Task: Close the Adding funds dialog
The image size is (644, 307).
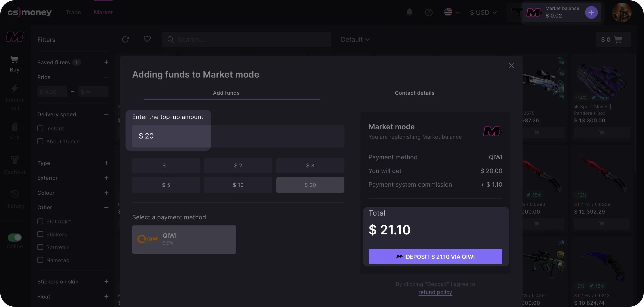Action: tap(511, 65)
